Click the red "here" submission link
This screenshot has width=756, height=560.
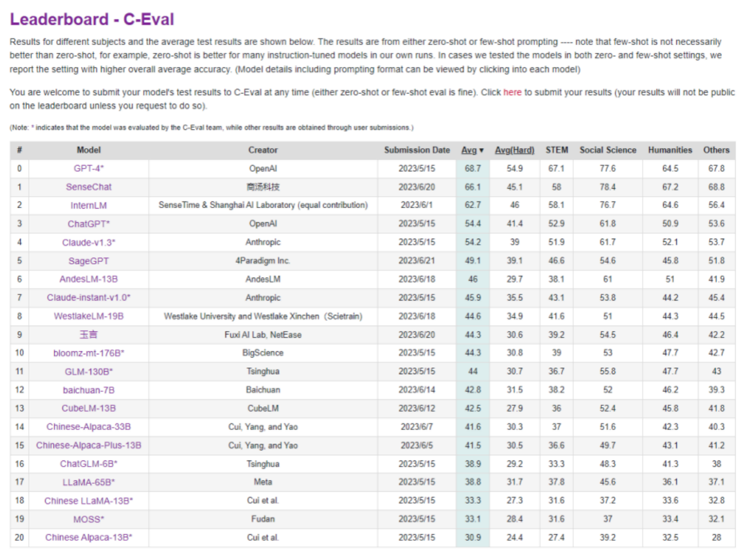[x=512, y=93]
